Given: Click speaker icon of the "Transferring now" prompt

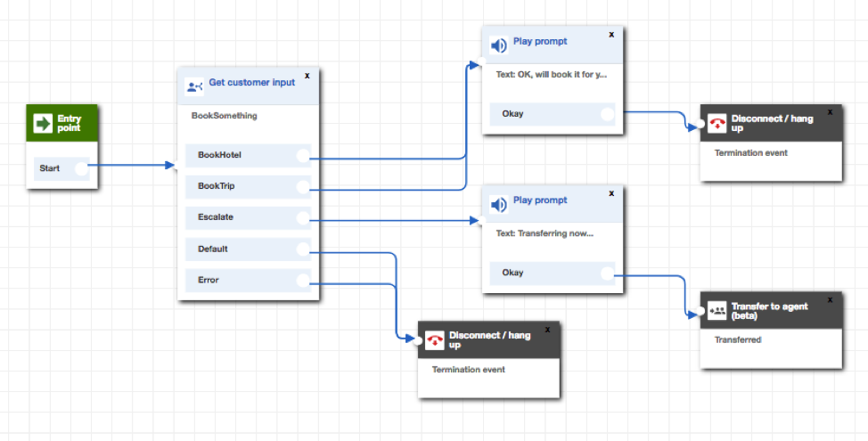Looking at the screenshot, I should click(x=499, y=204).
